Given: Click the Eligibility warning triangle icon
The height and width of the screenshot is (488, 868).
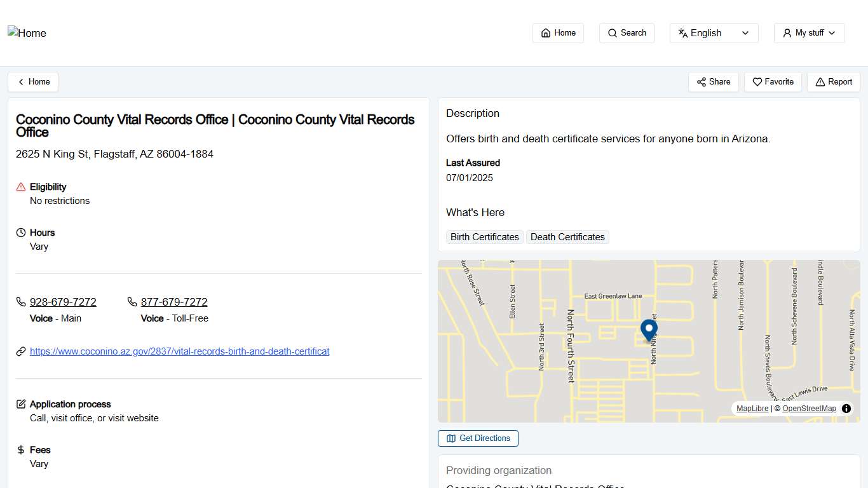Looking at the screenshot, I should (20, 186).
